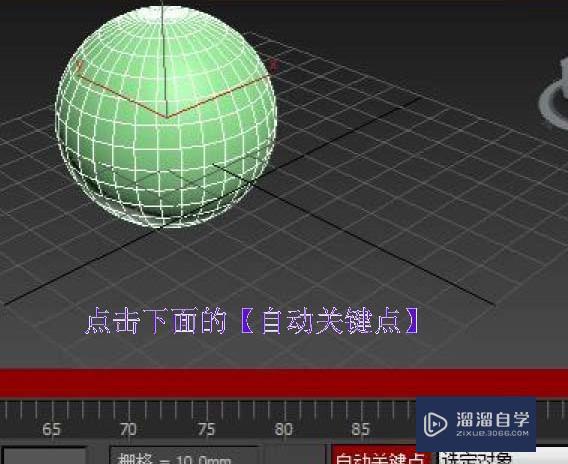The width and height of the screenshot is (568, 464).
Task: Jump to frame 75 on the timeline
Action: pos(206,429)
